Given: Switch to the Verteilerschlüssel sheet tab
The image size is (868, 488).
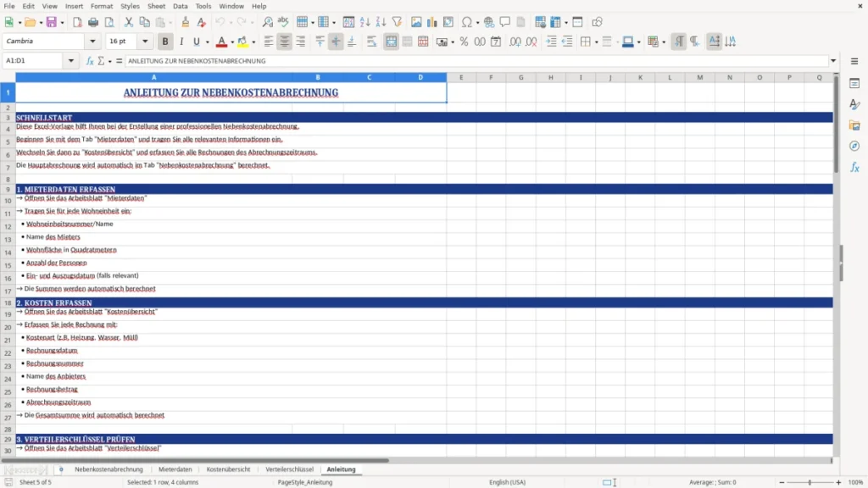Looking at the screenshot, I should click(290, 469).
